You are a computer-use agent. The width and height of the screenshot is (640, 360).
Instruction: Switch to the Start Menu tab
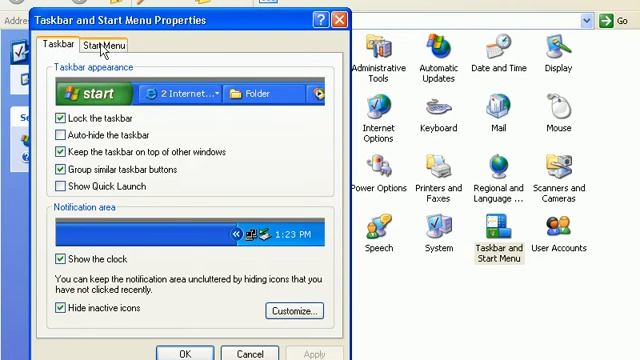click(104, 46)
